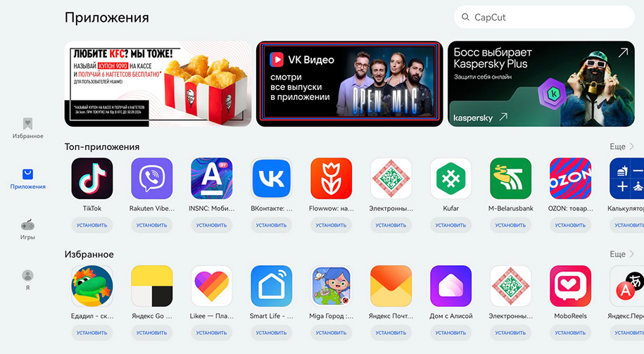Install Дом с Алисой via Установить button
This screenshot has height=354, width=644.
450,333
